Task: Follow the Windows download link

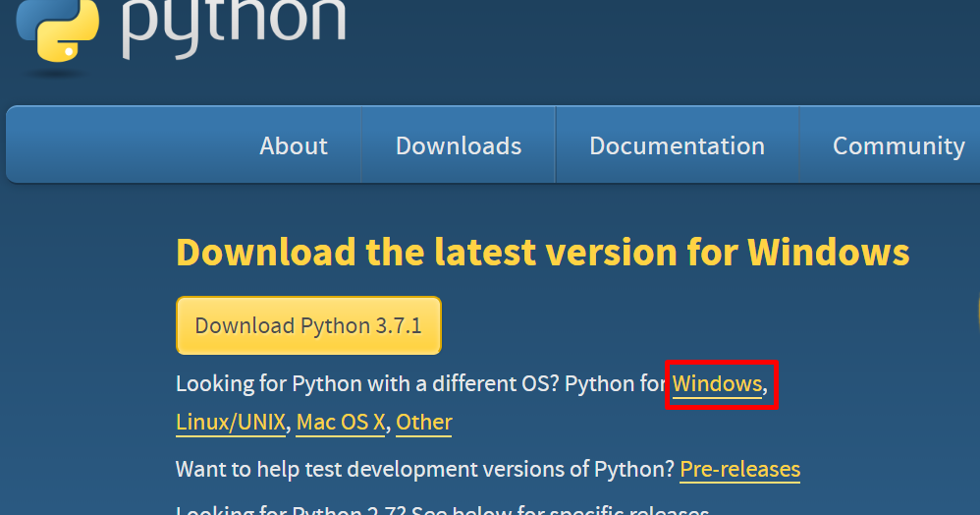Action: (x=717, y=383)
